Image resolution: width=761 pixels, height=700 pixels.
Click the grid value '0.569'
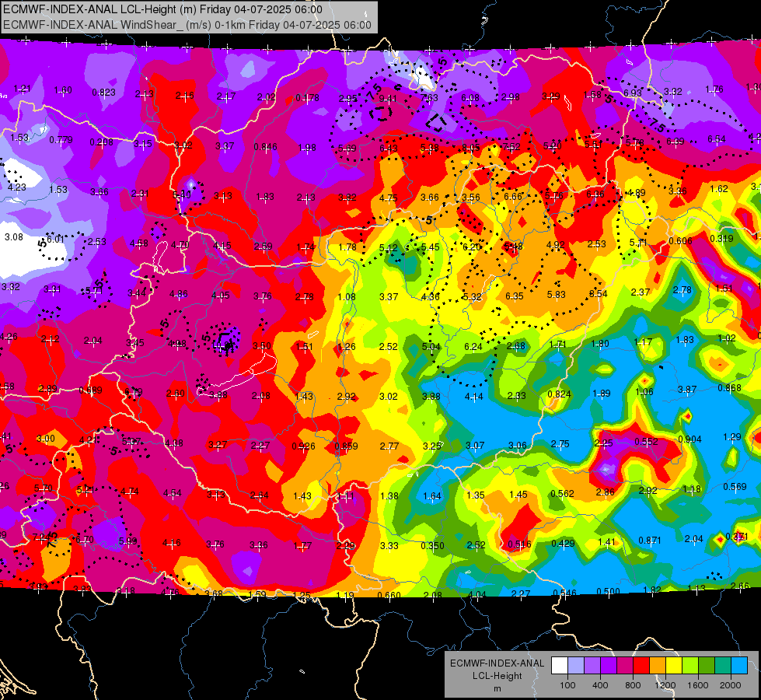pos(735,487)
